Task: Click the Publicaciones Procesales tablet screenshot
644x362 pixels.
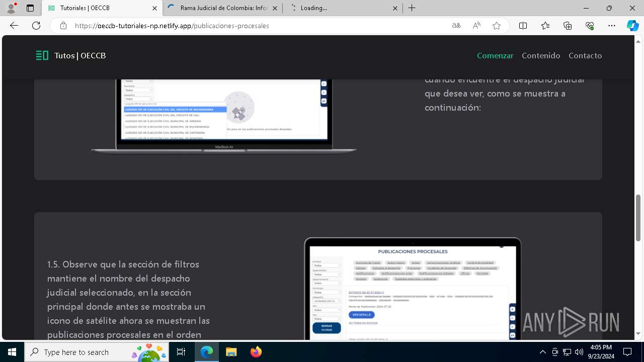Action: point(413,289)
